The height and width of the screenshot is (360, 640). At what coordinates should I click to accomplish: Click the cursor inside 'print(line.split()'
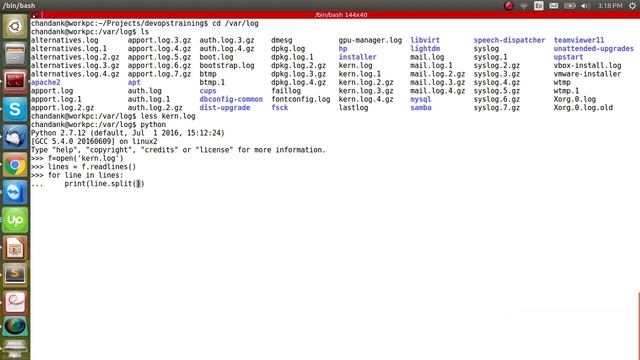pyautogui.click(x=138, y=184)
